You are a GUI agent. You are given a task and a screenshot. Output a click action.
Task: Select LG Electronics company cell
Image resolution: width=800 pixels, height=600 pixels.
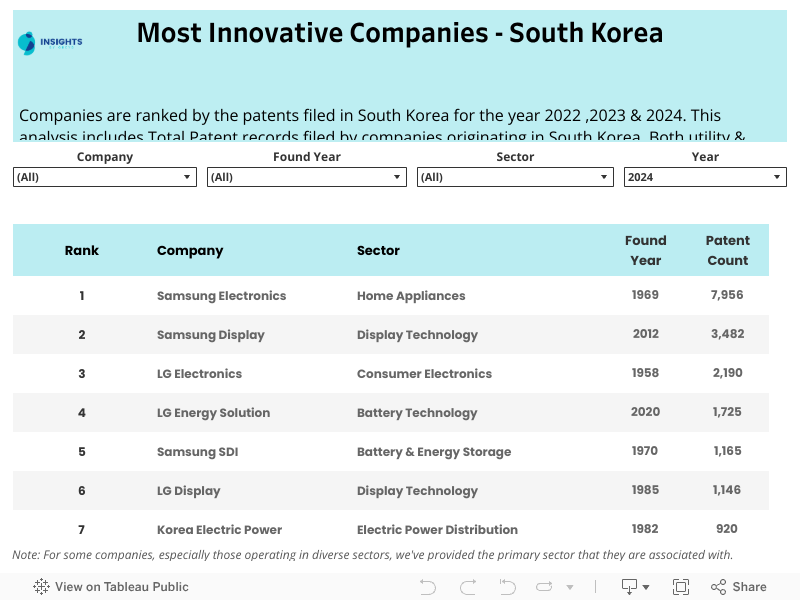pyautogui.click(x=199, y=373)
